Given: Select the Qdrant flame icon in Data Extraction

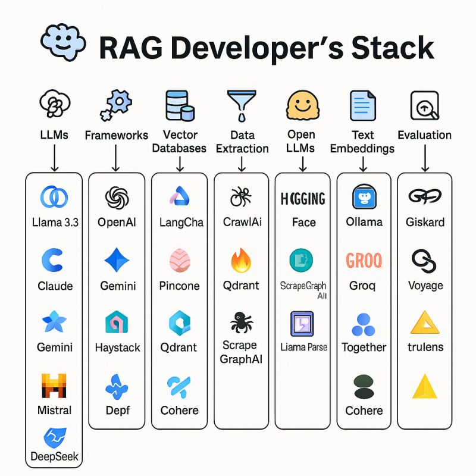Looking at the screenshot, I should click(x=241, y=260).
